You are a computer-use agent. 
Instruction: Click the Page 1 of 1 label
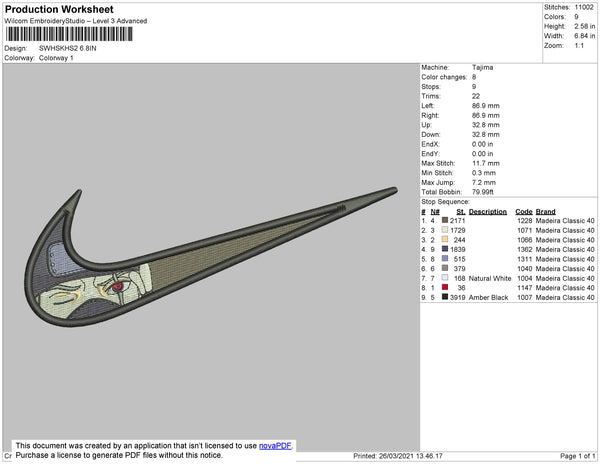[577, 456]
